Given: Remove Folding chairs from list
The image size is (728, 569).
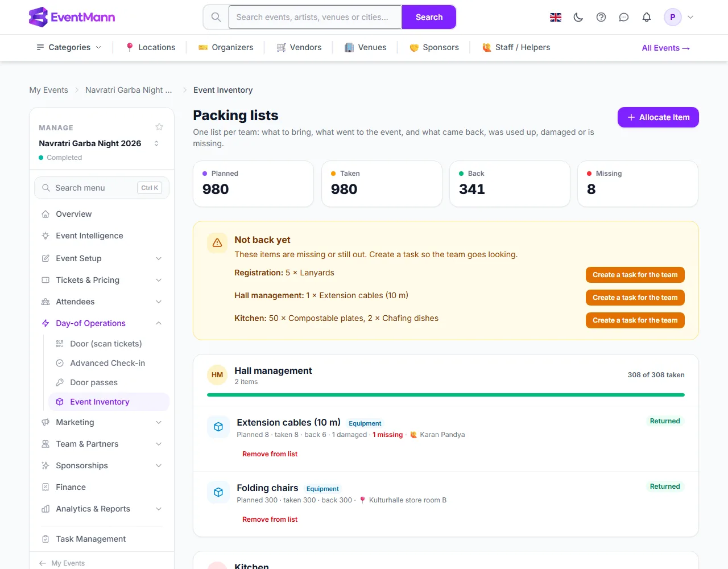Looking at the screenshot, I should click(270, 519).
